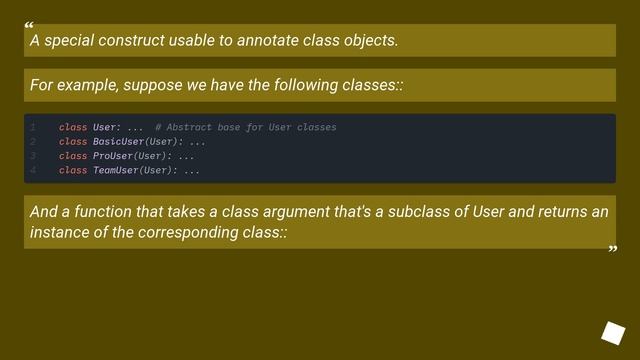Screen dimensions: 640x360
Task: Click the 'And a function that takes' paragraph
Action: click(320, 222)
